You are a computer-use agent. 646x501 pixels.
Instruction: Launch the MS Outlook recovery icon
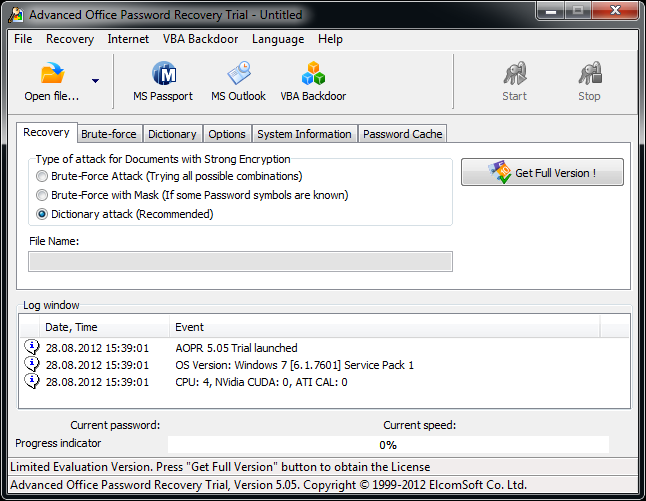[x=239, y=73]
